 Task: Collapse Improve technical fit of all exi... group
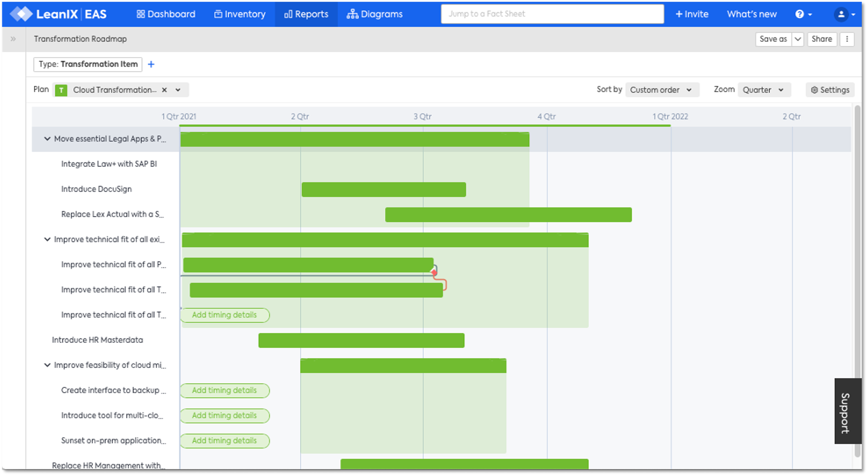47,240
